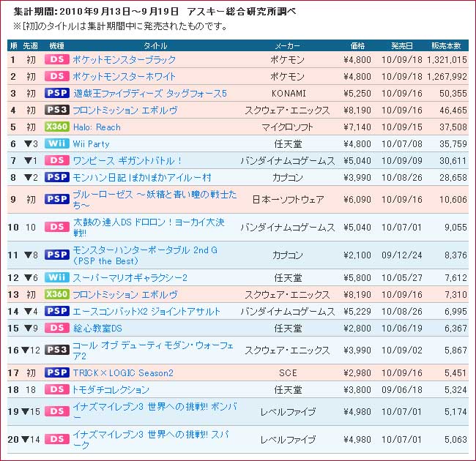Screen dimensions: 476x461
Task: Open the rank 13 フロントミッション エボルヴ link
Action: 125,294
